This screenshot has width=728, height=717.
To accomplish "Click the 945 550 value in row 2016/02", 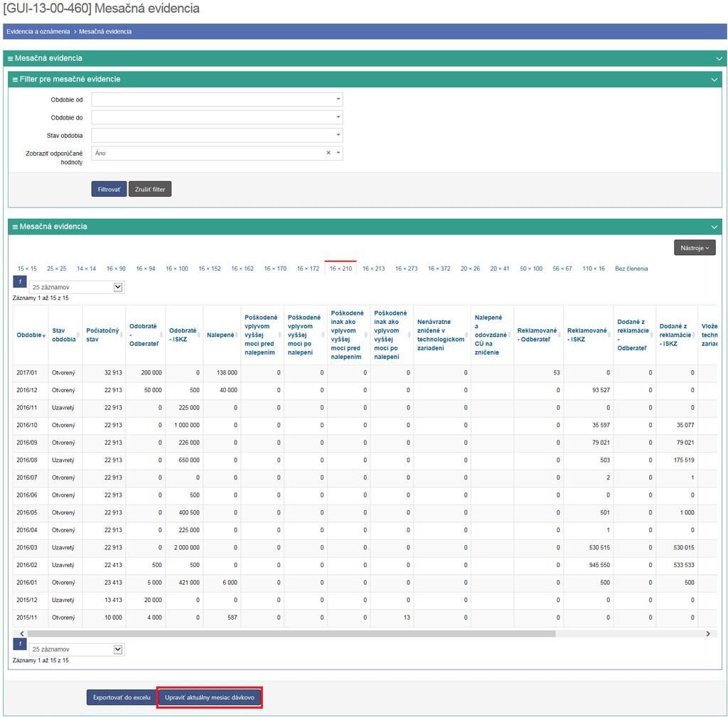I will (599, 565).
